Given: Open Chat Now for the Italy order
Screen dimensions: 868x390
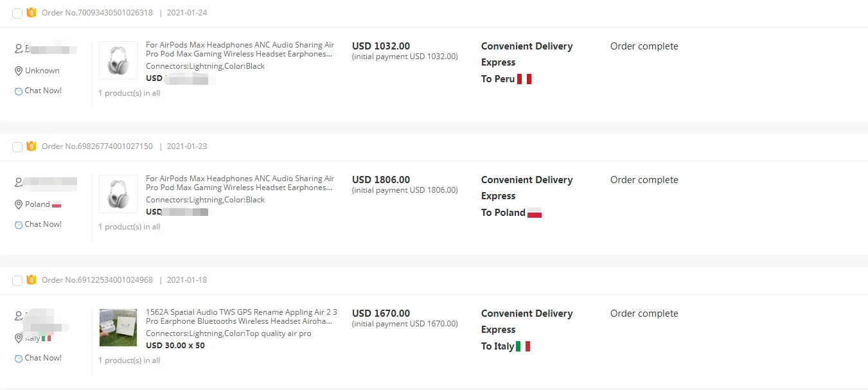Looking at the screenshot, I should [x=43, y=358].
